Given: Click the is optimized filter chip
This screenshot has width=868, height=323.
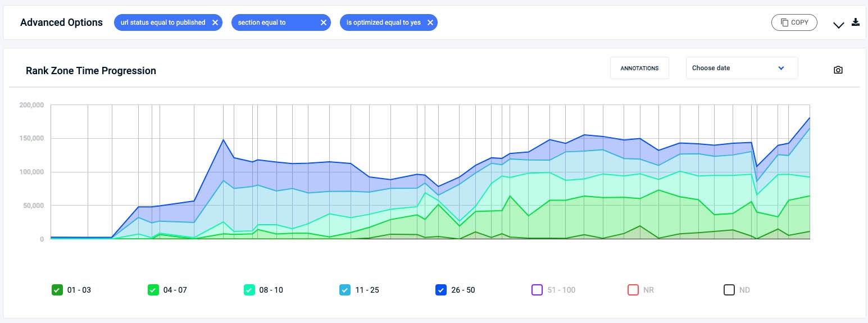Looking at the screenshot, I should (x=383, y=22).
